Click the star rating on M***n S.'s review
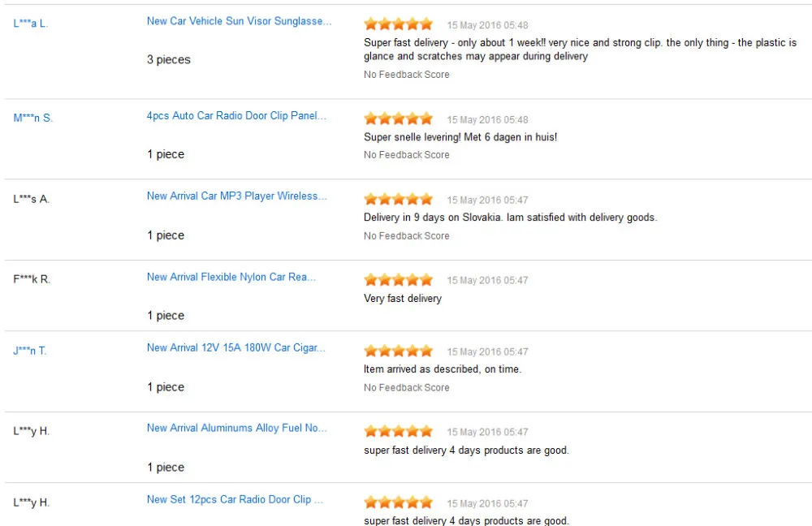This screenshot has height=526, width=812. [398, 119]
